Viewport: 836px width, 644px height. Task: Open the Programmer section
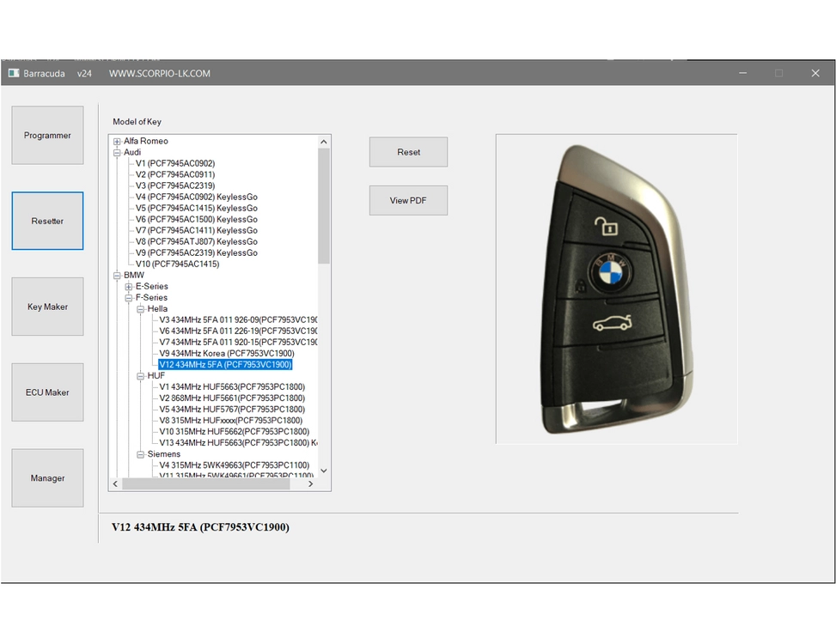[47, 136]
